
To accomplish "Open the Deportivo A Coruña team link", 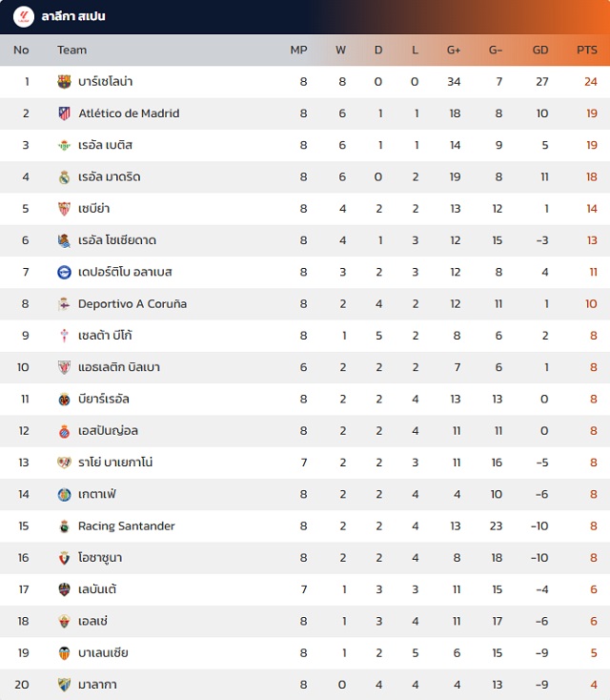I will (132, 304).
